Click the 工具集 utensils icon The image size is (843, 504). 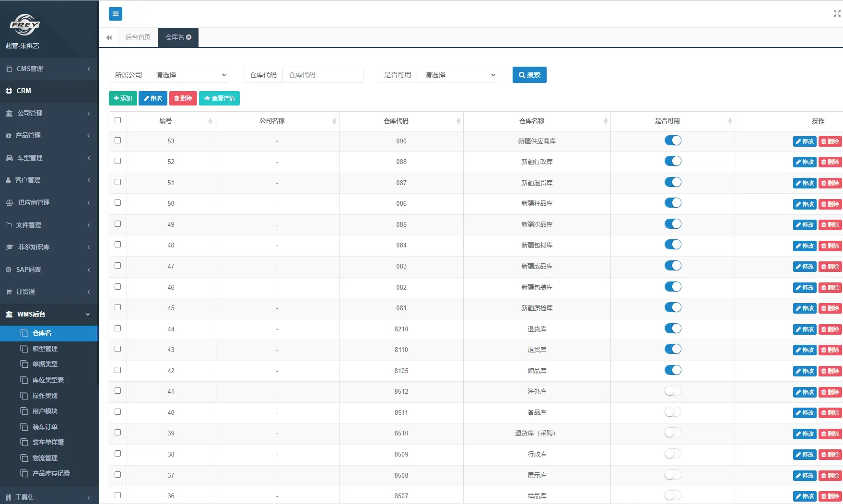8,497
